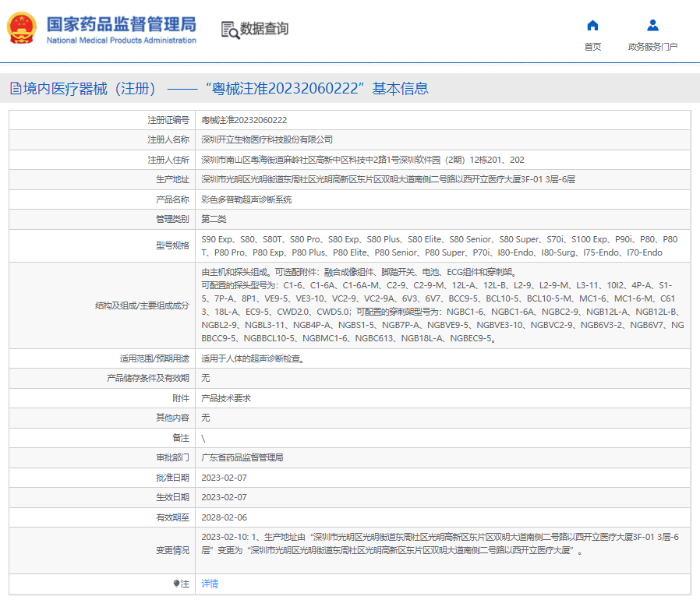Click 结构及组成 description text
Image resolution: width=700 pixels, height=600 pixels.
click(x=443, y=305)
